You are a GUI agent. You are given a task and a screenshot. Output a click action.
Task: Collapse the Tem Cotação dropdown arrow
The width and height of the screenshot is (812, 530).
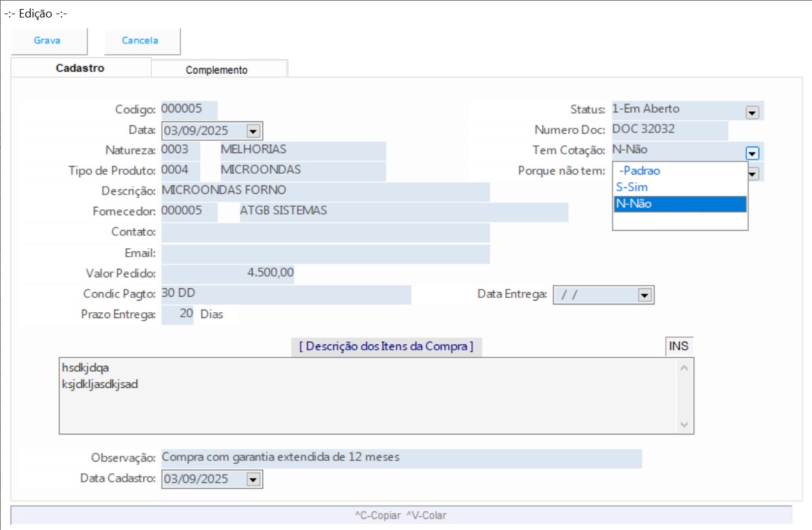pos(752,153)
